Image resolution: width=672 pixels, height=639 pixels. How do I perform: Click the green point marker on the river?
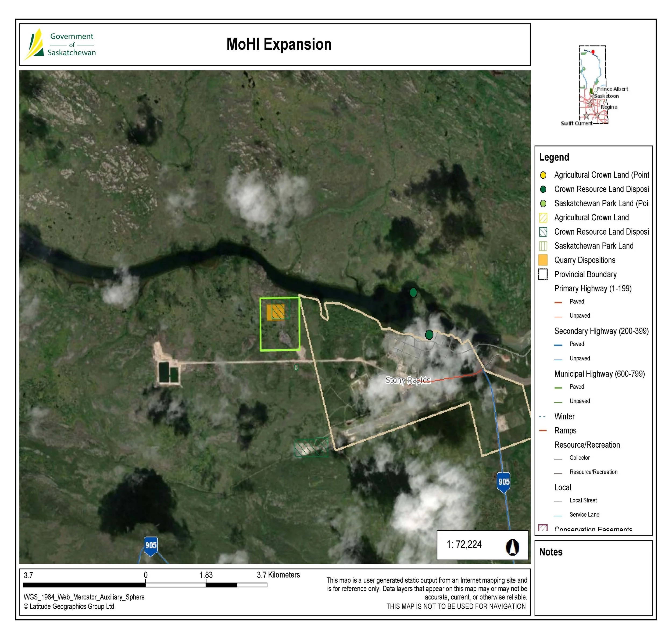[x=413, y=292]
